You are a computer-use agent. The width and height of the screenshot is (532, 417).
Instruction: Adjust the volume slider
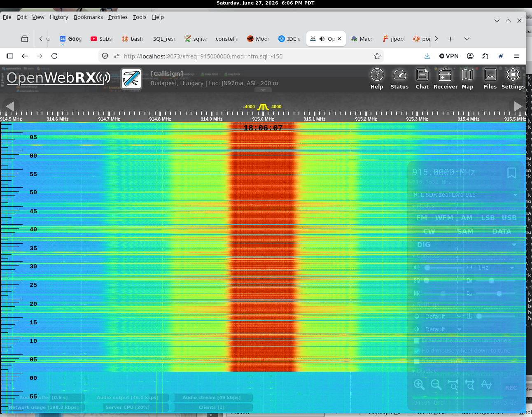[x=443, y=268]
